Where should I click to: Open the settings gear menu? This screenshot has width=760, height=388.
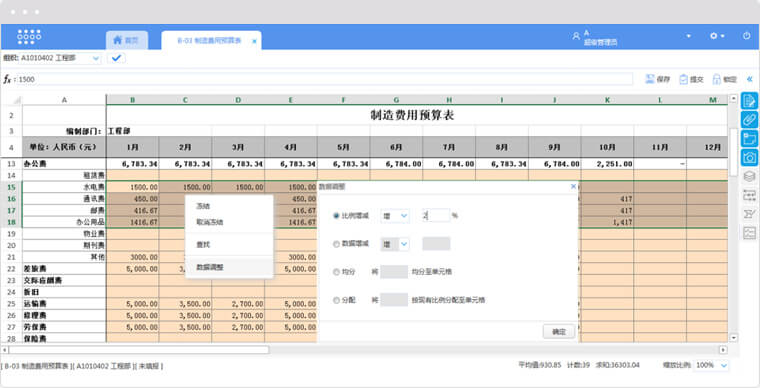717,36
